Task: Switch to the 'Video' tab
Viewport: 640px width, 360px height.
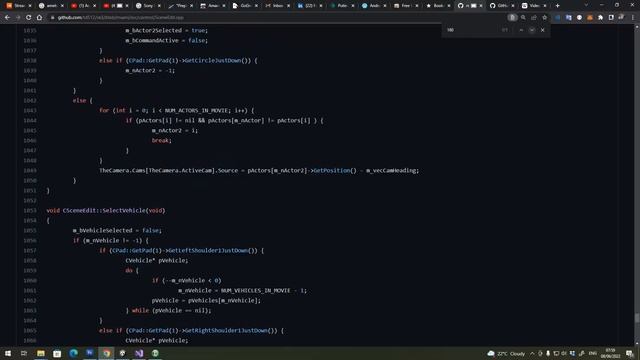Action: tap(534, 6)
